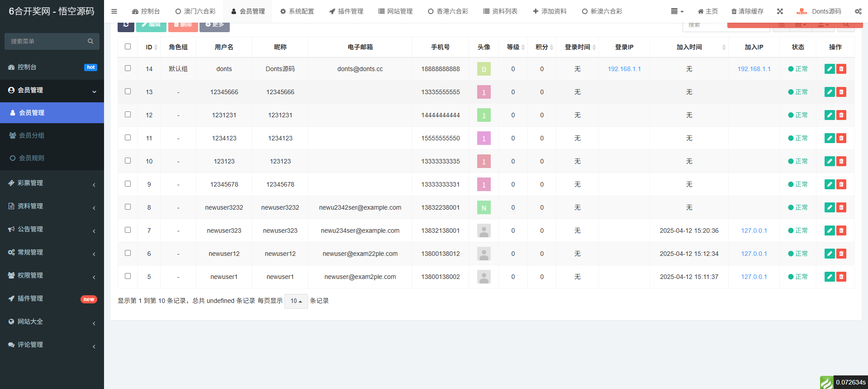The height and width of the screenshot is (389, 868).
Task: Click edit icon for user donts
Action: coord(829,69)
